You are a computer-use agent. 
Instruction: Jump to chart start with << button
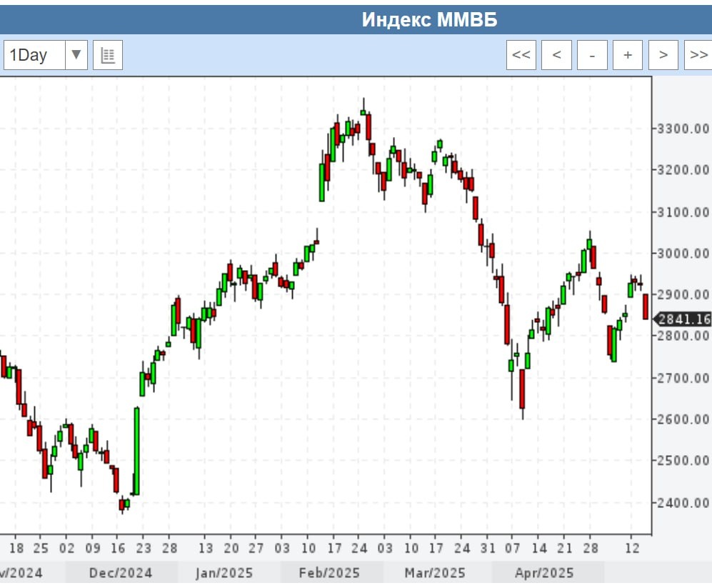(521, 55)
